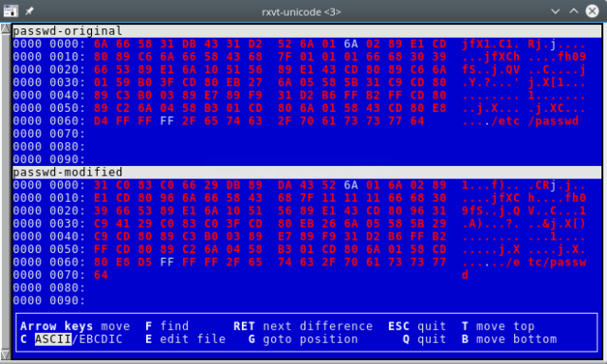
Task: Click the white FF byte in passwd-original row 0060
Action: [167, 121]
